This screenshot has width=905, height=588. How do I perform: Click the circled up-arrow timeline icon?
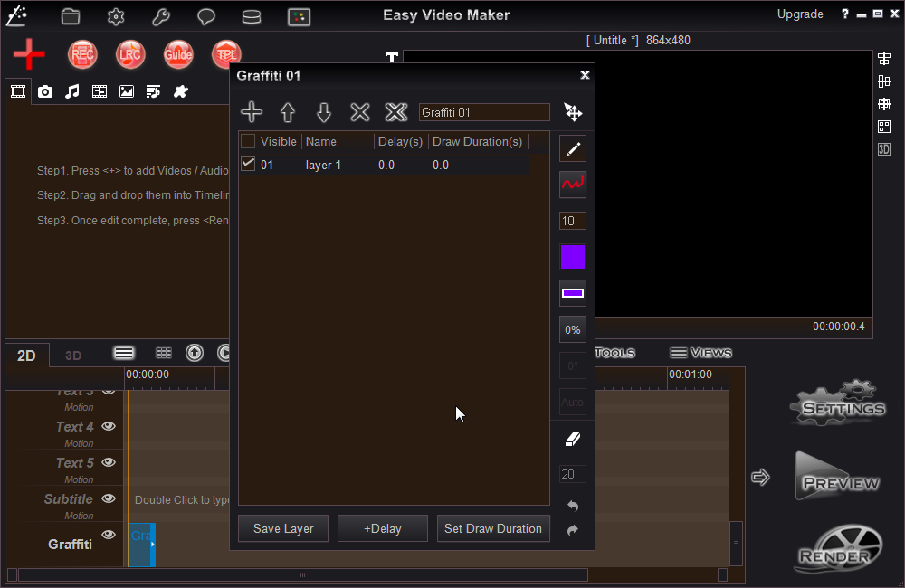195,353
